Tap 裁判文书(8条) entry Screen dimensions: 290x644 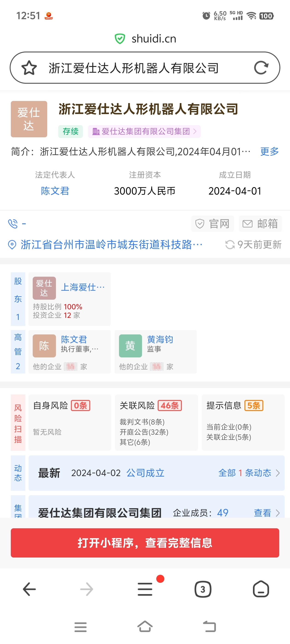coord(142,422)
